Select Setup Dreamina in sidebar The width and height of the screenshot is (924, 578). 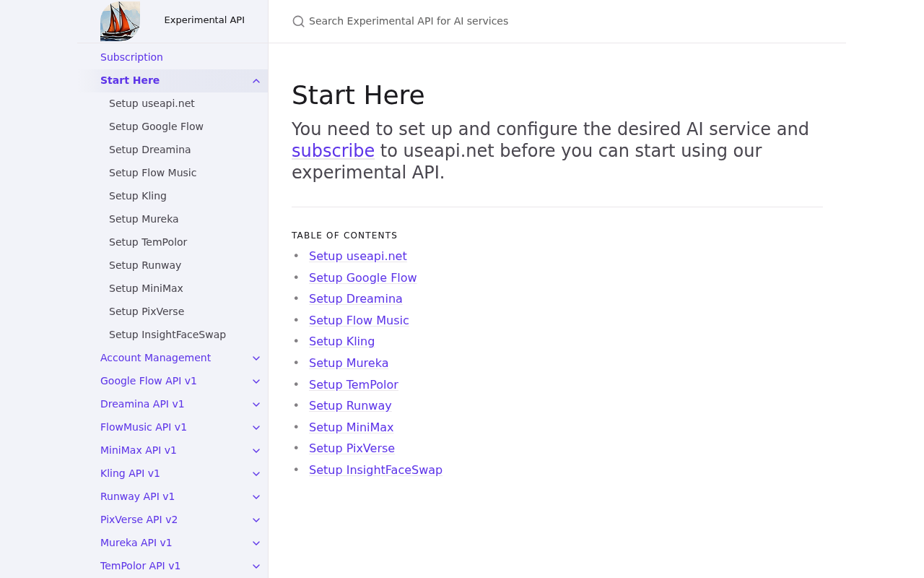[x=149, y=150]
